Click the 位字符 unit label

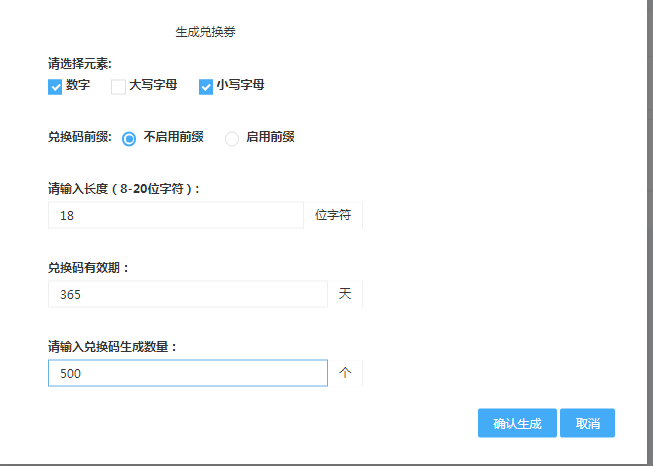point(333,215)
